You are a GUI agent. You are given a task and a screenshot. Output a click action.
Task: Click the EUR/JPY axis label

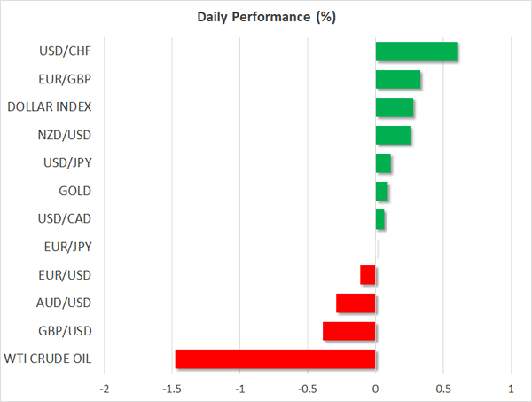67,248
